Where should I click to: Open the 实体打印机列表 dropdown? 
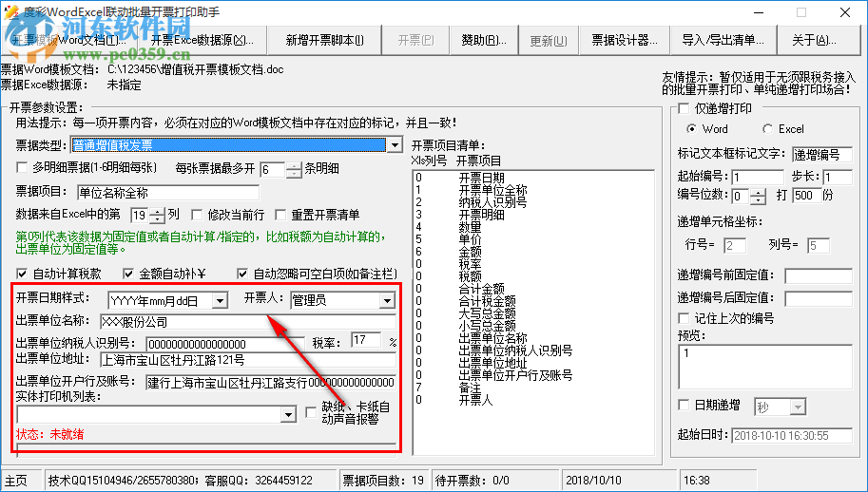click(x=288, y=415)
